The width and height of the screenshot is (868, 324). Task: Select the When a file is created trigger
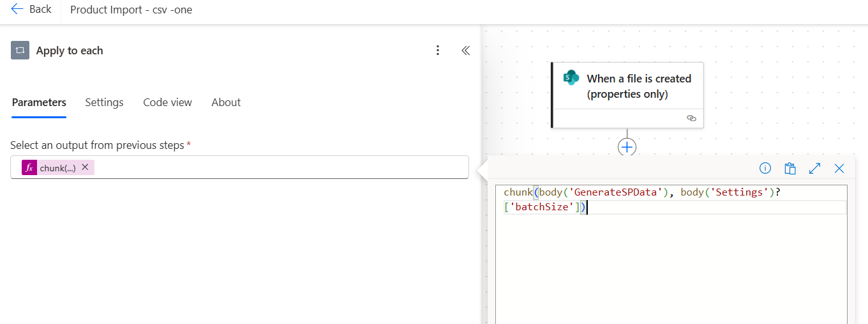pyautogui.click(x=638, y=86)
